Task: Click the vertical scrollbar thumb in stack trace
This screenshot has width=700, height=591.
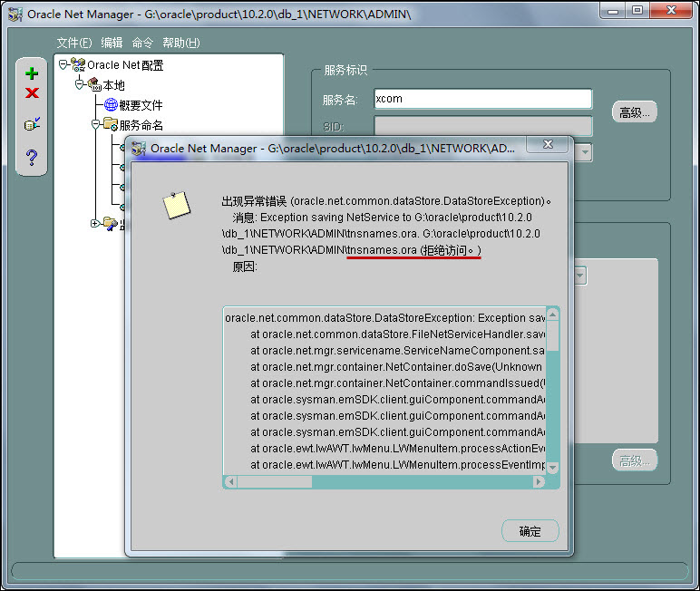Action: click(553, 336)
